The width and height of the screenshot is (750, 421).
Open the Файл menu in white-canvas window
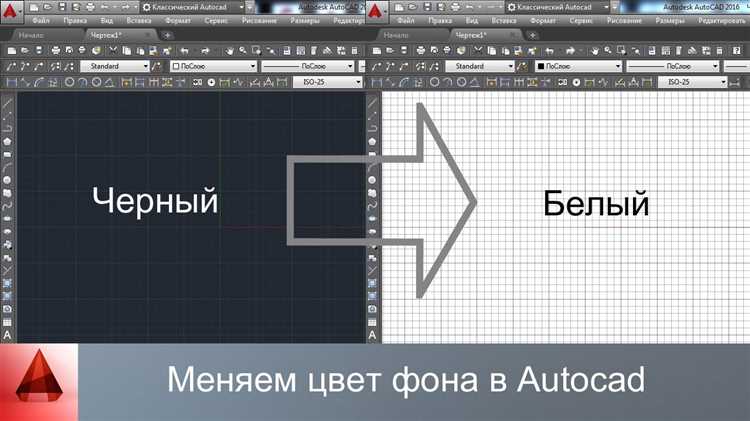(x=406, y=21)
